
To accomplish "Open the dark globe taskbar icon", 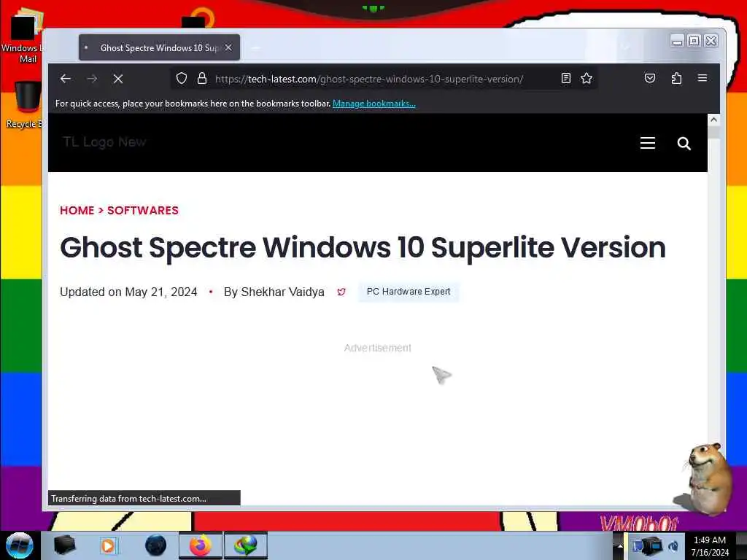I will click(x=156, y=545).
